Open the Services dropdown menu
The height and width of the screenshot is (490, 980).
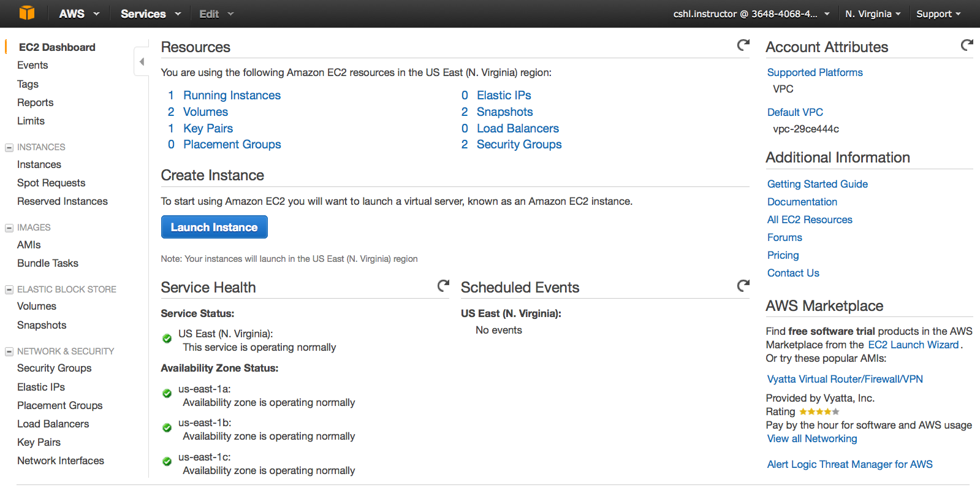click(151, 13)
